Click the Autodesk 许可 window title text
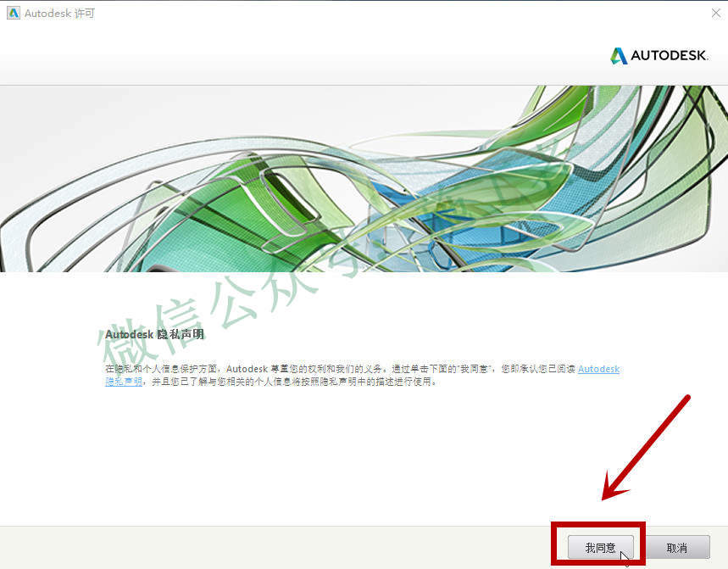Image resolution: width=728 pixels, height=569 pixels. coord(59,14)
